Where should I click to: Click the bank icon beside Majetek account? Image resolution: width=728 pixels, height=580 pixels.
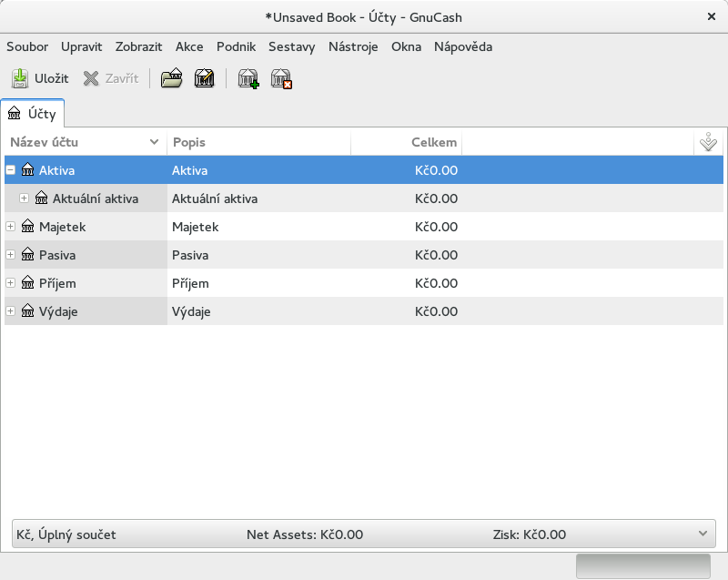point(27,227)
